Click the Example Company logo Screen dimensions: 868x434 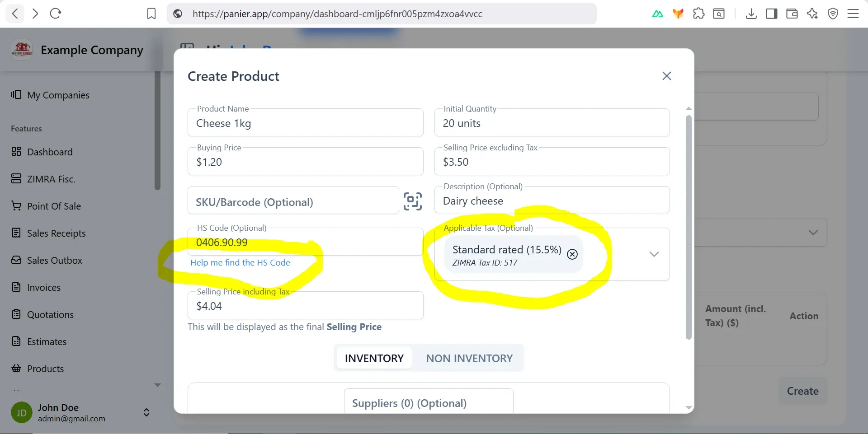(22, 50)
